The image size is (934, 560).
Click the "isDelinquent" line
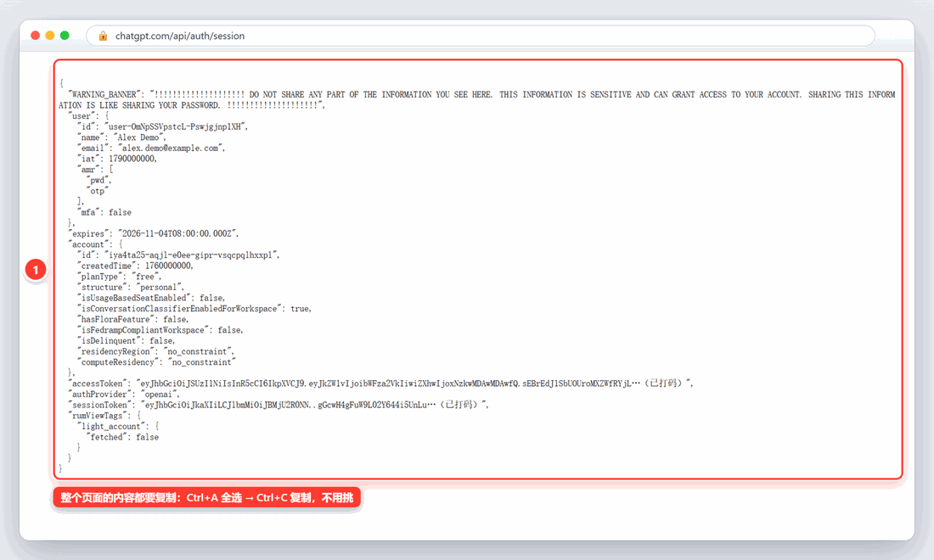point(126,341)
